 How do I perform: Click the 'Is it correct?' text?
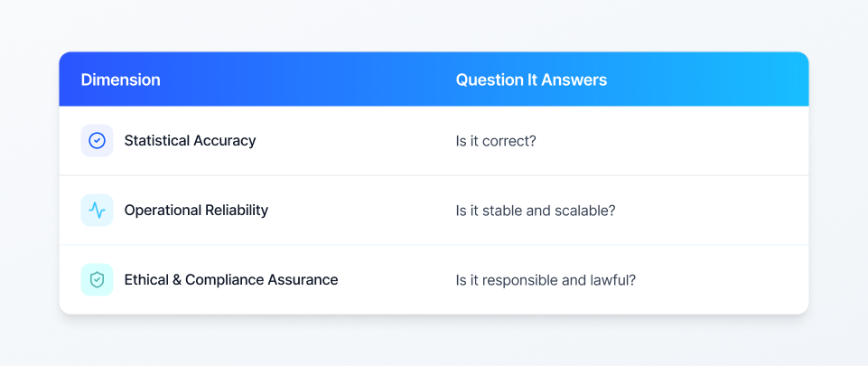point(496,141)
